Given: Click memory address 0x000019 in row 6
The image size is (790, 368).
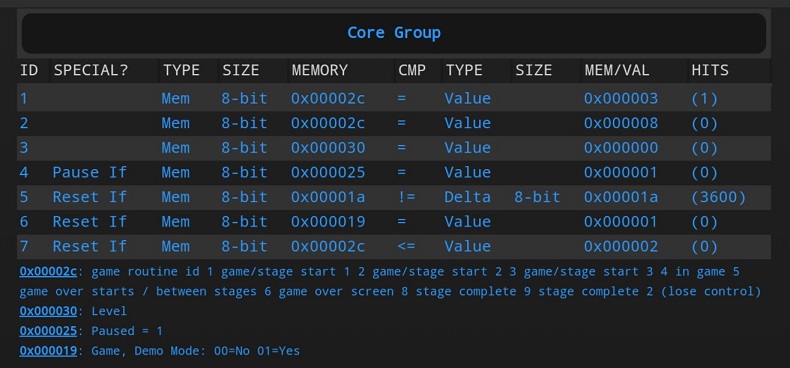Looking at the screenshot, I should (328, 222).
